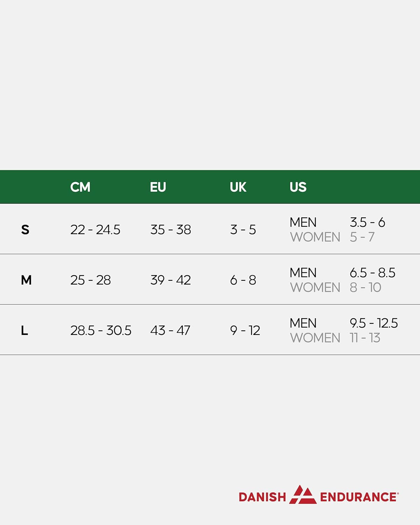The image size is (420, 525).
Task: Click the Danish Endurance mountain logo icon
Action: tap(303, 495)
